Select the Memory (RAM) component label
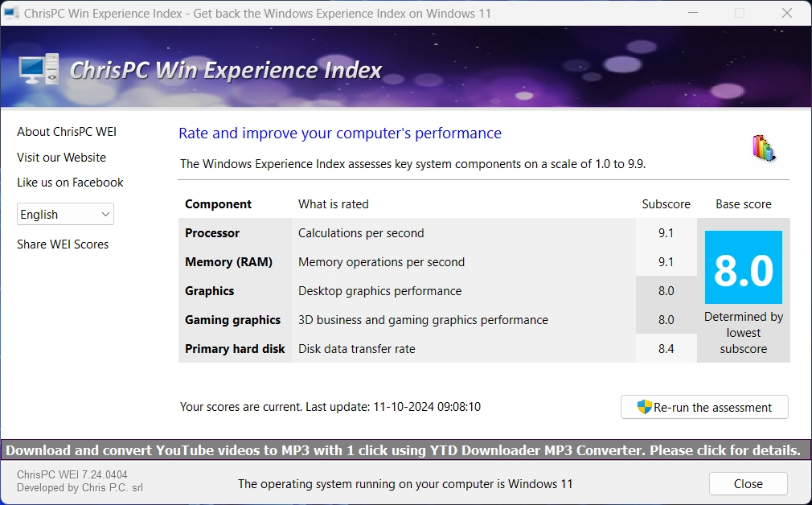This screenshot has width=812, height=505. click(x=228, y=262)
